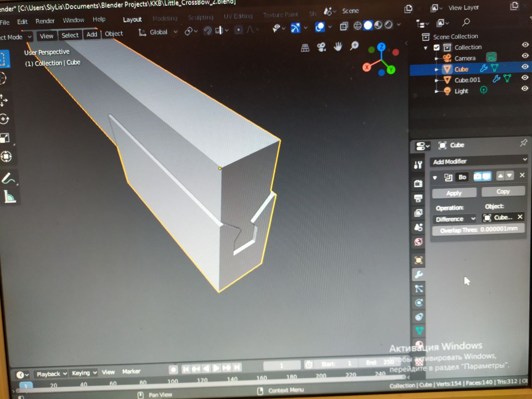This screenshot has width=532, height=399.
Task: Toggle perspective/orthographic grid icon in viewport
Action: 305,48
